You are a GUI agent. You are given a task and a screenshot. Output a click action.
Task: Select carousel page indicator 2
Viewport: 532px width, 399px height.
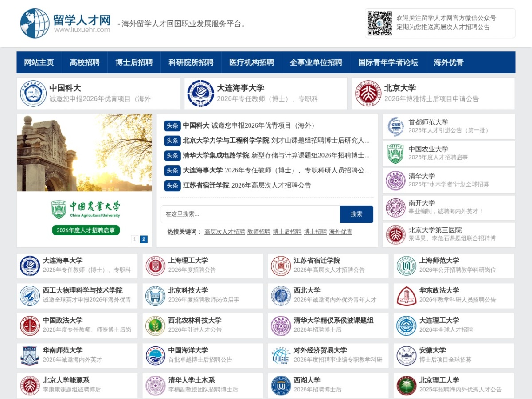pos(144,239)
